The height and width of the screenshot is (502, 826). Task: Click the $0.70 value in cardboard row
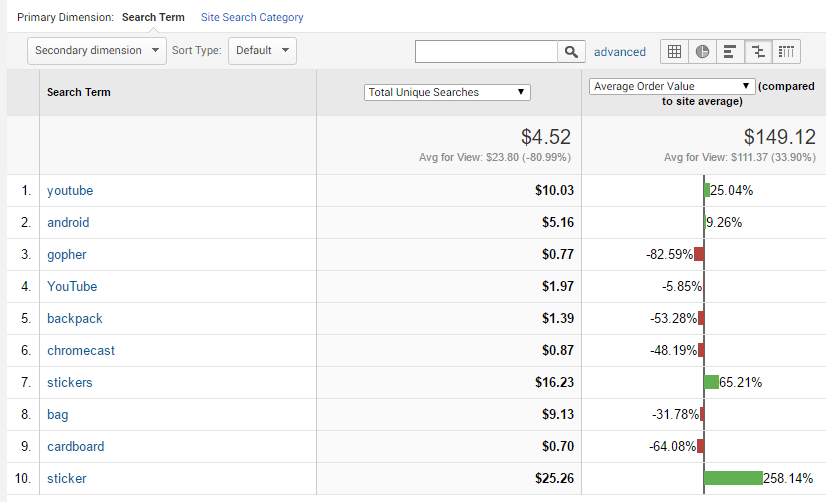click(558, 446)
